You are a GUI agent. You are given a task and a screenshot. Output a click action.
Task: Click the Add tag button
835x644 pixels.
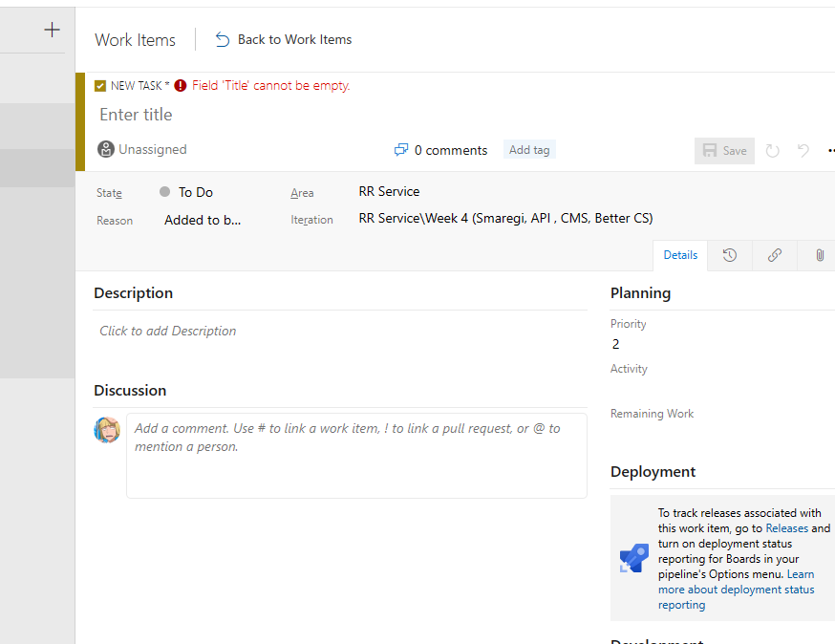click(528, 149)
